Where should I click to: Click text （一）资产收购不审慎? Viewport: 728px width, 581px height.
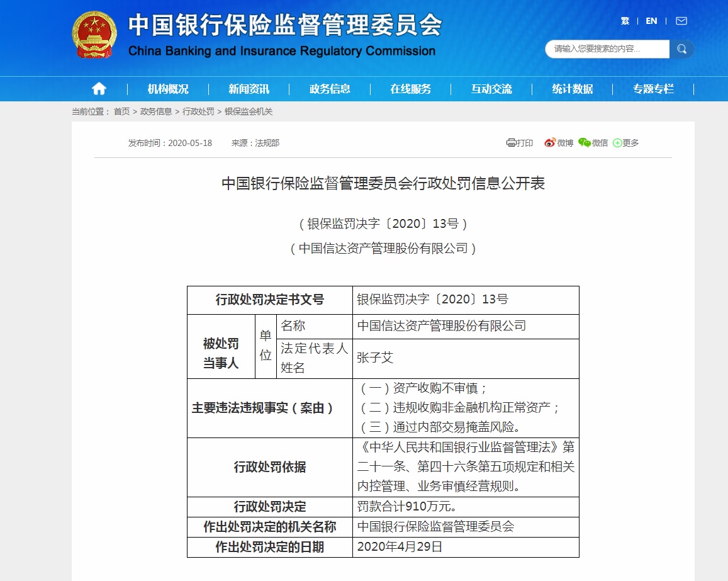[423, 388]
